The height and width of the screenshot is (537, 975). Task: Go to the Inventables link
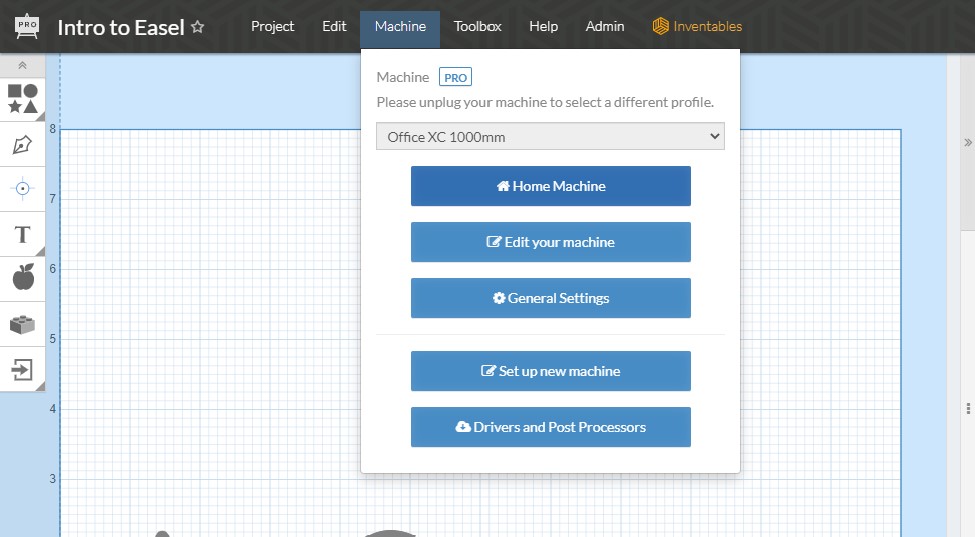tap(697, 26)
